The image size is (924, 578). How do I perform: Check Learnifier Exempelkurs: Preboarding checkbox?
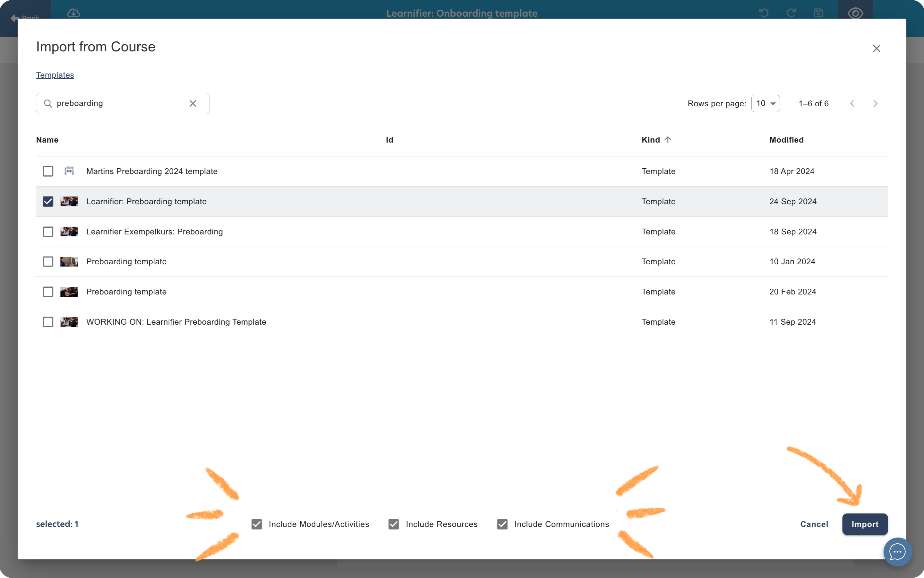pos(48,232)
